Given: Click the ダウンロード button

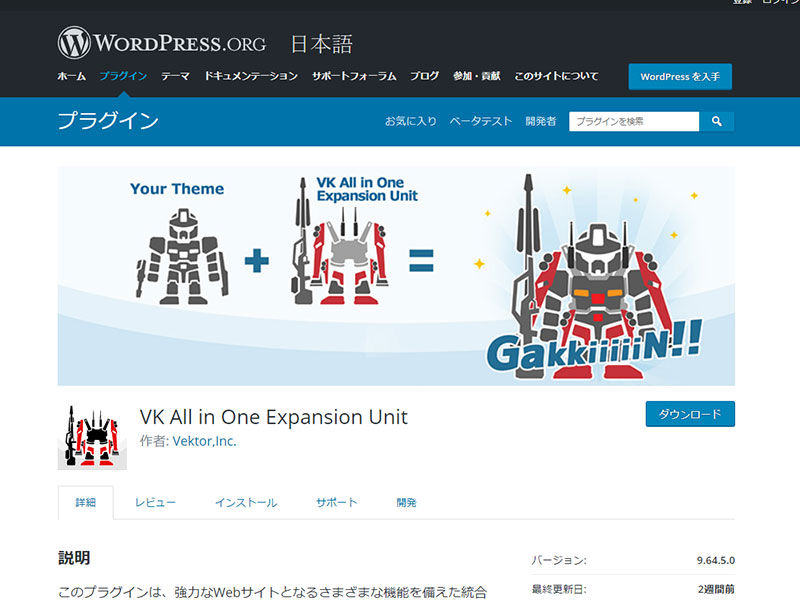Looking at the screenshot, I should coord(690,414).
